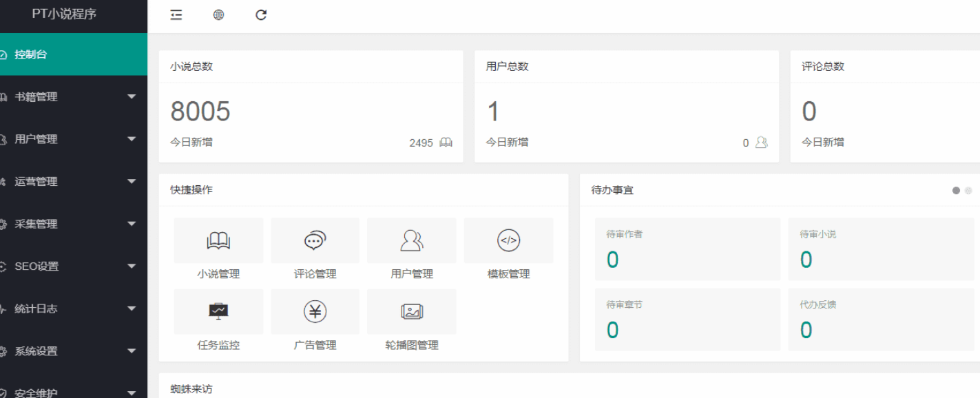Image resolution: width=980 pixels, height=398 pixels.
Task: Open 模板管理 code icon shortcut
Action: (508, 241)
